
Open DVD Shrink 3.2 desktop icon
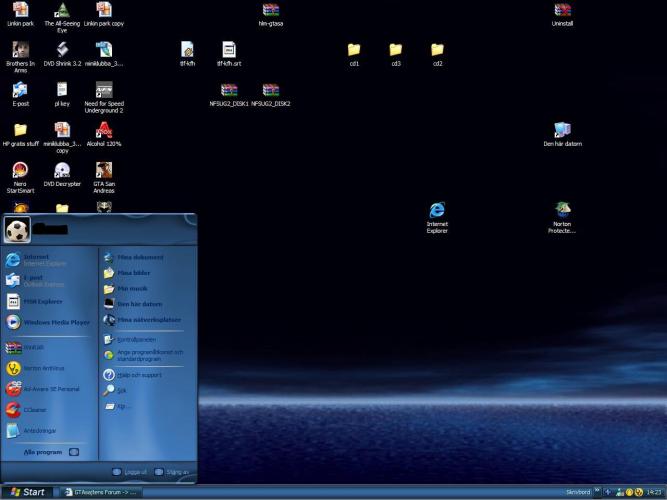pyautogui.click(x=62, y=49)
